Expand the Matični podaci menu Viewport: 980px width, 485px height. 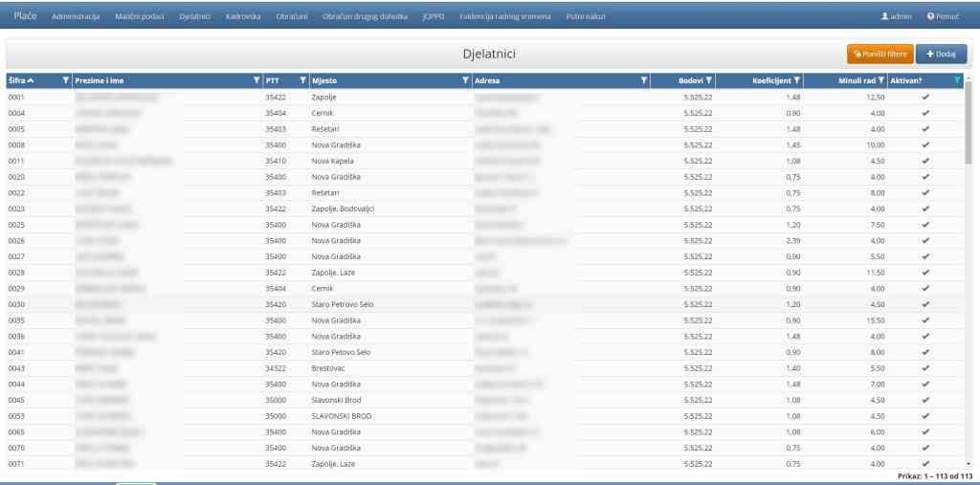click(x=139, y=17)
